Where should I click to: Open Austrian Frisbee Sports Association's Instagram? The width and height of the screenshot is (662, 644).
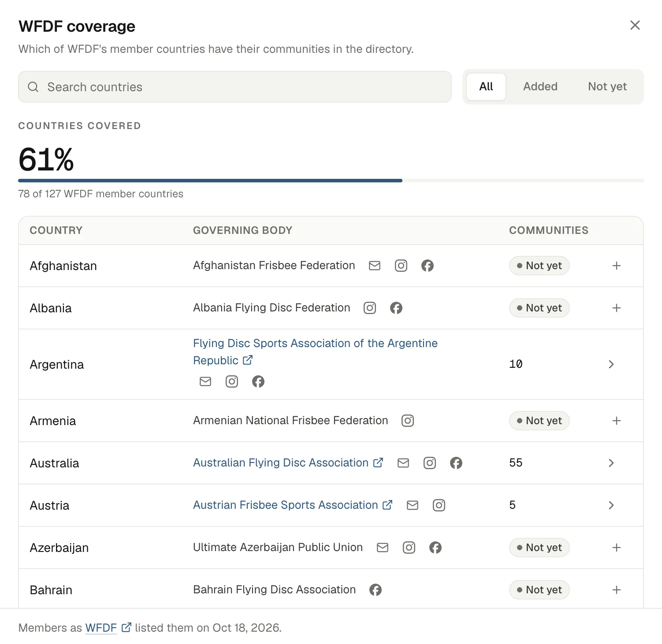tap(439, 505)
